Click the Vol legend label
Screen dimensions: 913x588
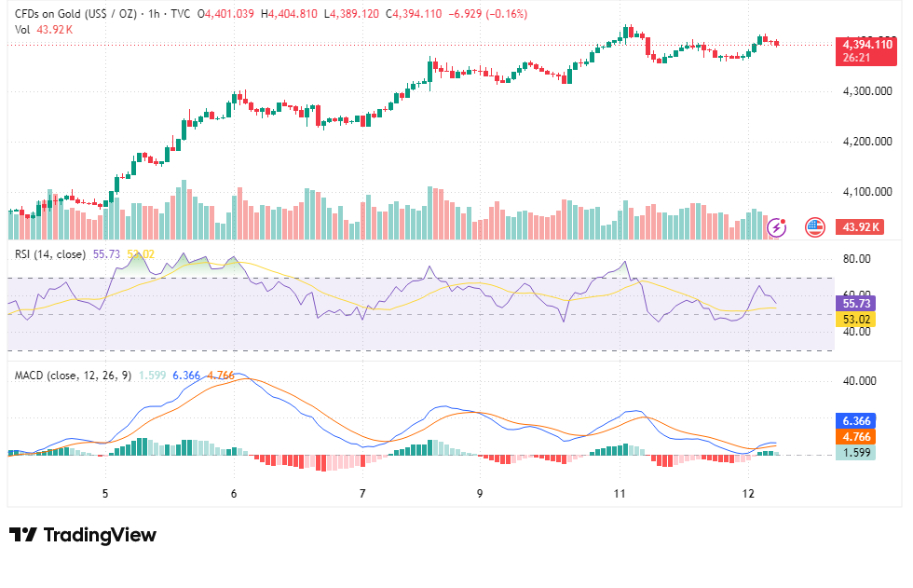click(x=22, y=29)
